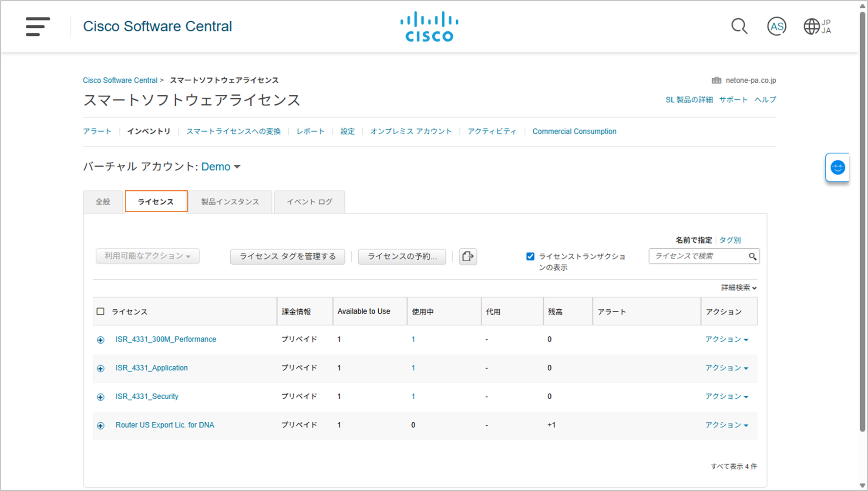The image size is (868, 491).
Task: Expand ISR_4331_300M_Performance row plus icon
Action: tap(101, 340)
